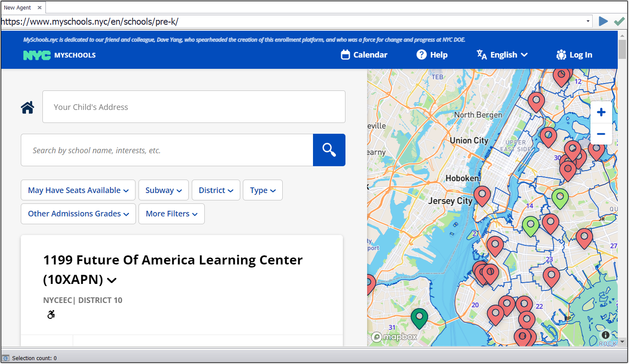
Task: Zoom in on the map
Action: (601, 113)
